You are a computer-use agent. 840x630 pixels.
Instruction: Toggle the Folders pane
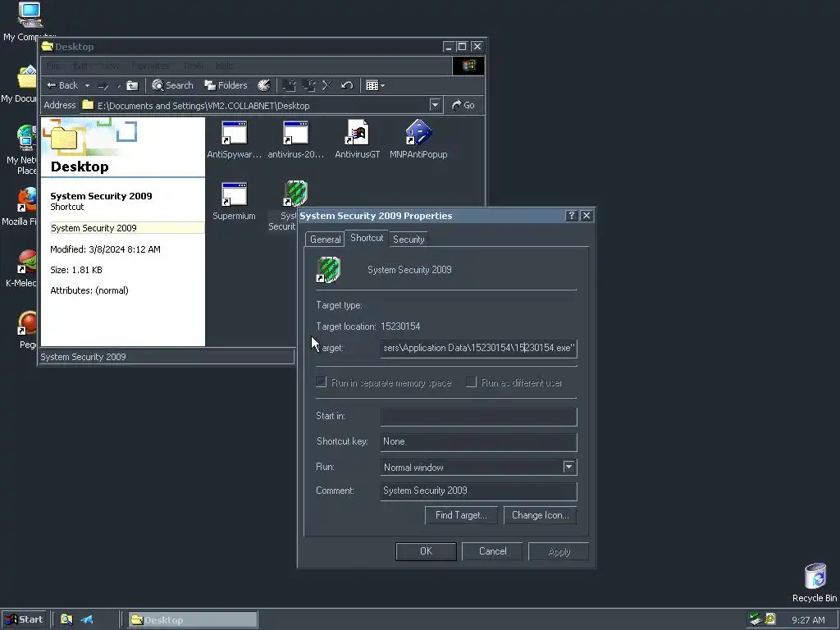pyautogui.click(x=226, y=85)
